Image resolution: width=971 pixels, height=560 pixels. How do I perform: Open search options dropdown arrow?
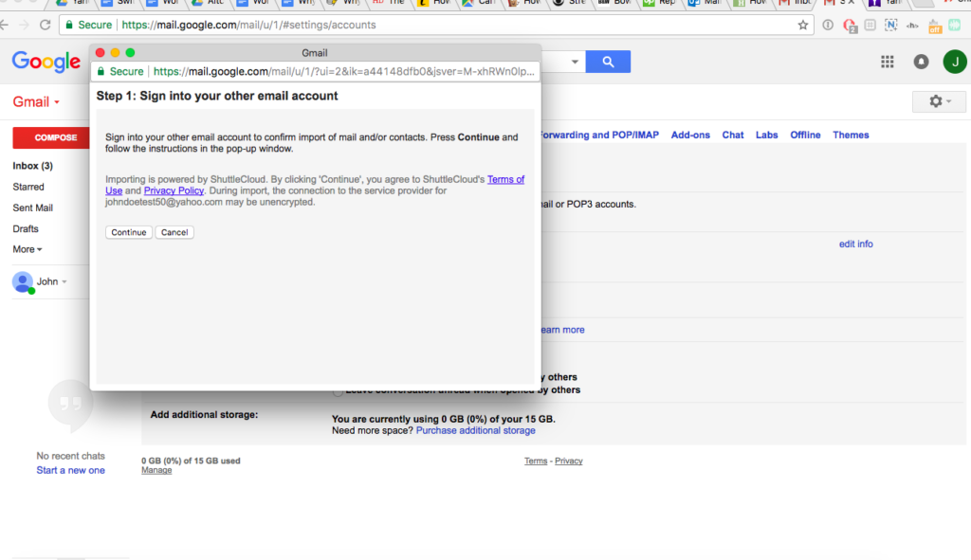coord(574,62)
